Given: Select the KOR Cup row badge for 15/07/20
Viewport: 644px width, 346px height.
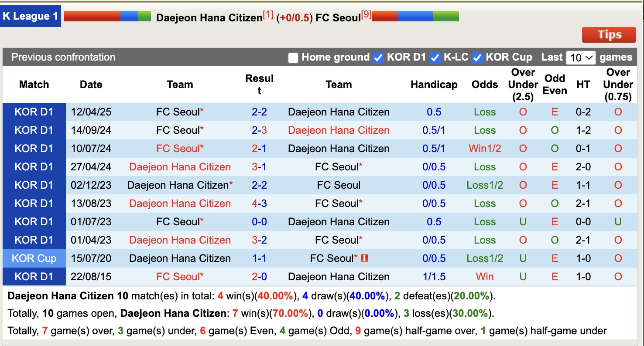Looking at the screenshot, I should pos(34,258).
